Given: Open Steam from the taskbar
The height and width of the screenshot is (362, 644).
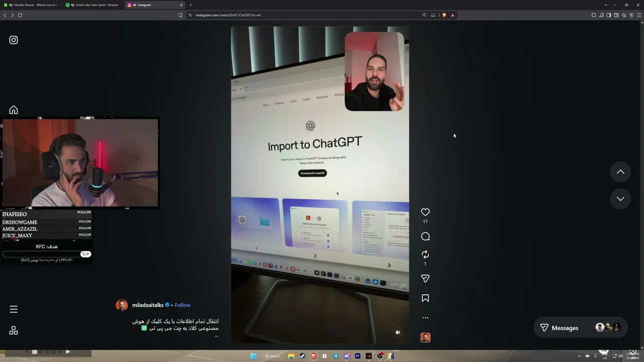Looking at the screenshot, I should click(302, 356).
